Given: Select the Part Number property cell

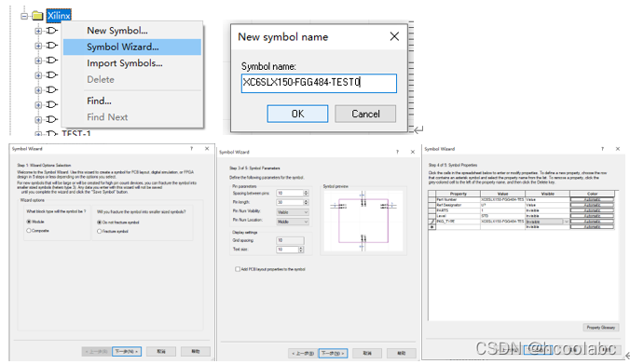Looking at the screenshot, I should click(x=458, y=199).
